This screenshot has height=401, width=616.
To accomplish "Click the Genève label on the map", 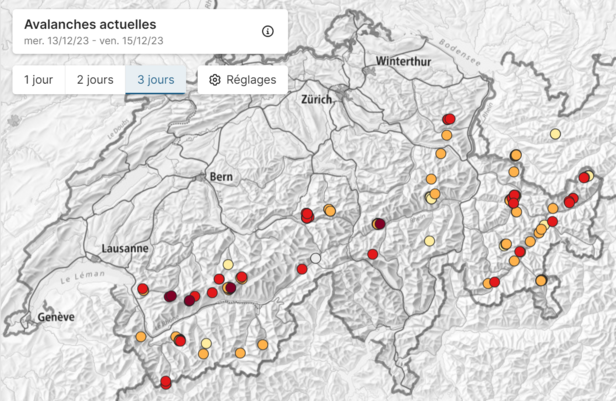I will click(x=56, y=317).
